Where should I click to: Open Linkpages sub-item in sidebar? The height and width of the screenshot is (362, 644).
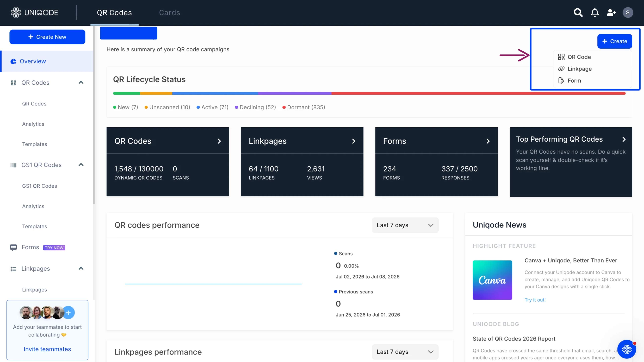tap(35, 290)
